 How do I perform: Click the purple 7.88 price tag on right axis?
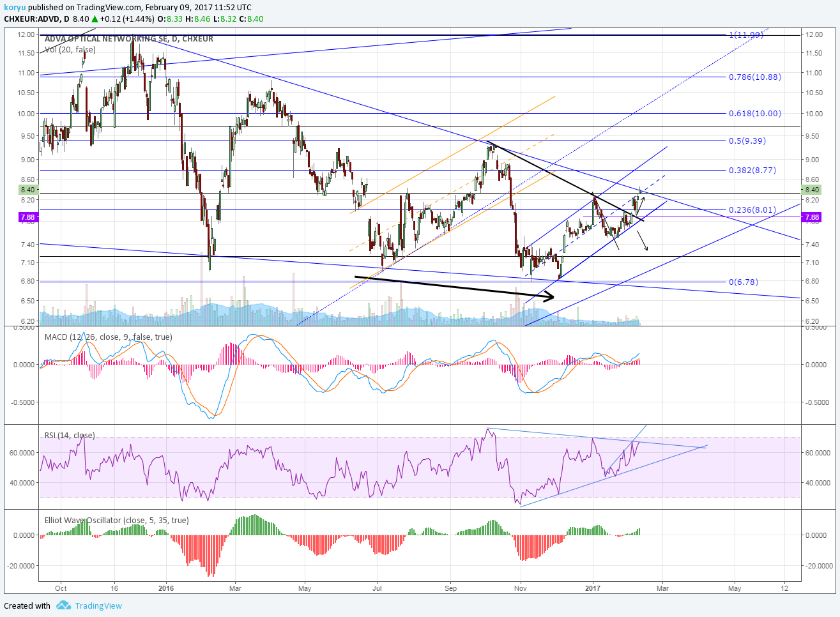click(811, 217)
